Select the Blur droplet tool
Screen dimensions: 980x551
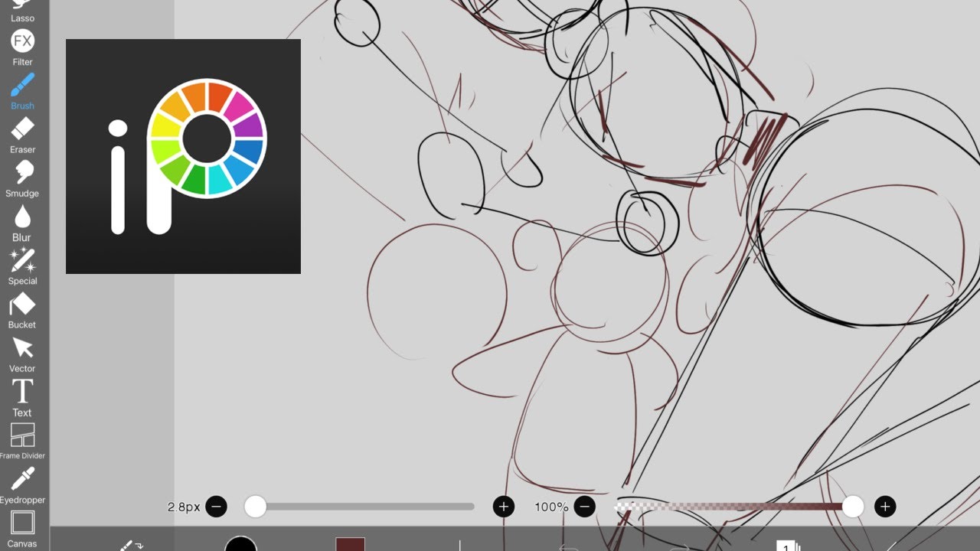(22, 223)
